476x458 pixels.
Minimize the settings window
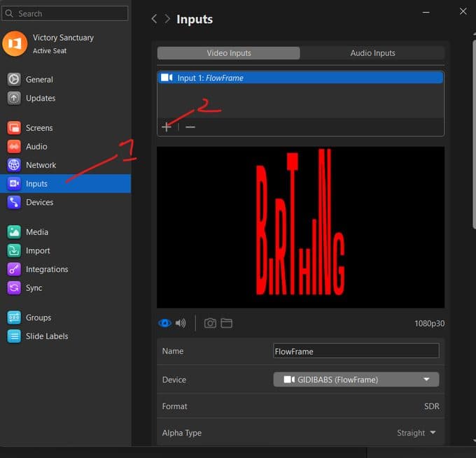coord(426,13)
